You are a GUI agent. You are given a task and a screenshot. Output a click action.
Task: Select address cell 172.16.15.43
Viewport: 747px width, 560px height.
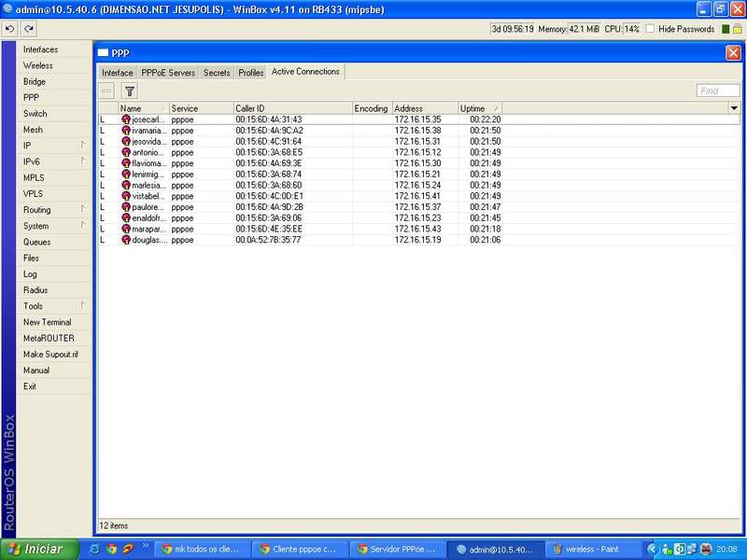(417, 229)
